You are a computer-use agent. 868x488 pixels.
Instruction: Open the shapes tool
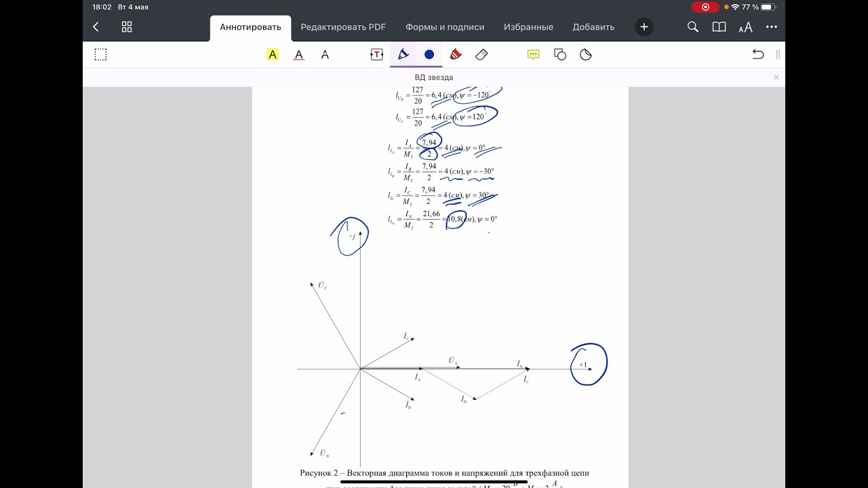(x=560, y=54)
